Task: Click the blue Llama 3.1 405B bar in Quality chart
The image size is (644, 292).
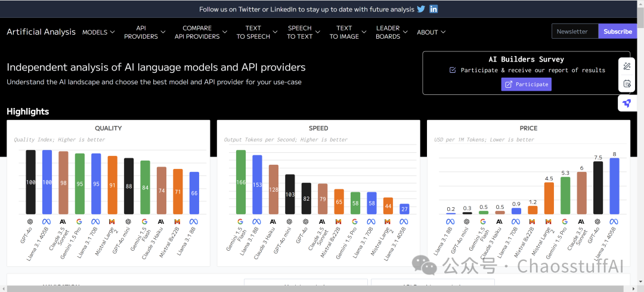Action: coord(47,182)
